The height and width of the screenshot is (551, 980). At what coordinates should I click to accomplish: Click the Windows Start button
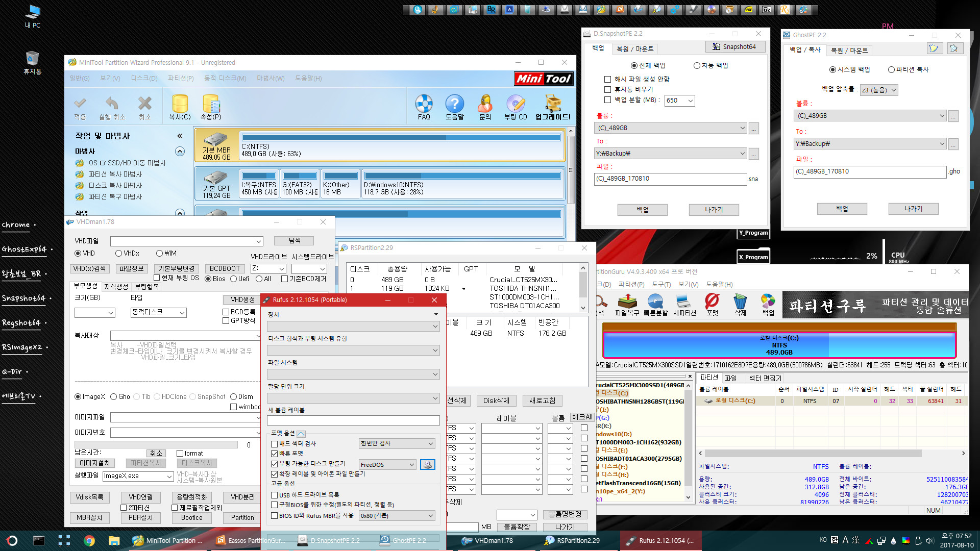click(12, 541)
